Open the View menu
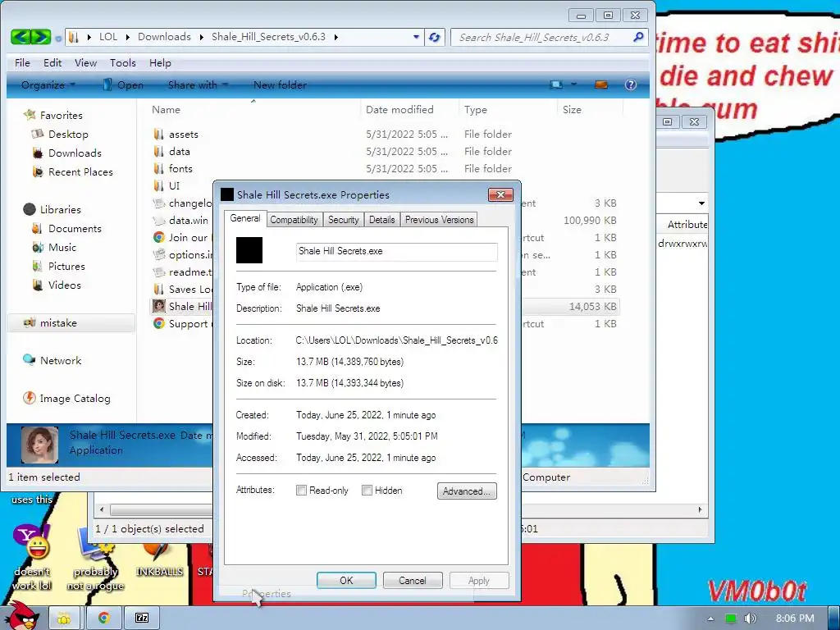Image resolution: width=840 pixels, height=630 pixels. point(85,62)
